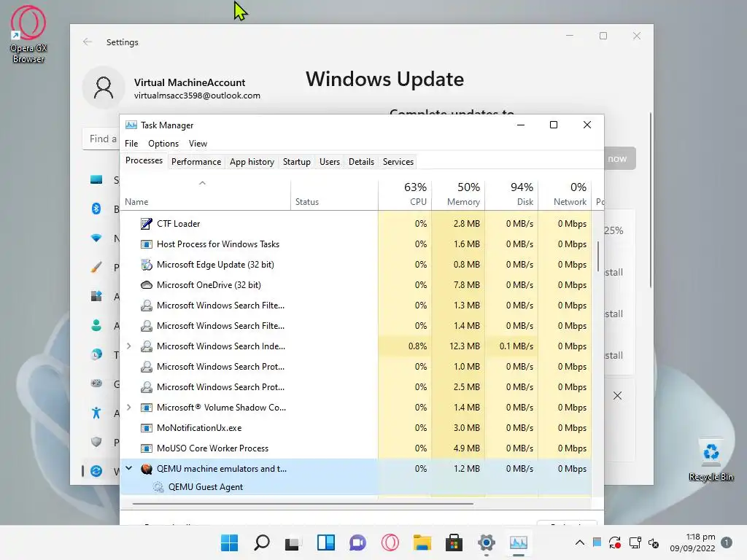Image resolution: width=747 pixels, height=560 pixels.
Task: Switch to the Startup tab
Action: 296,162
